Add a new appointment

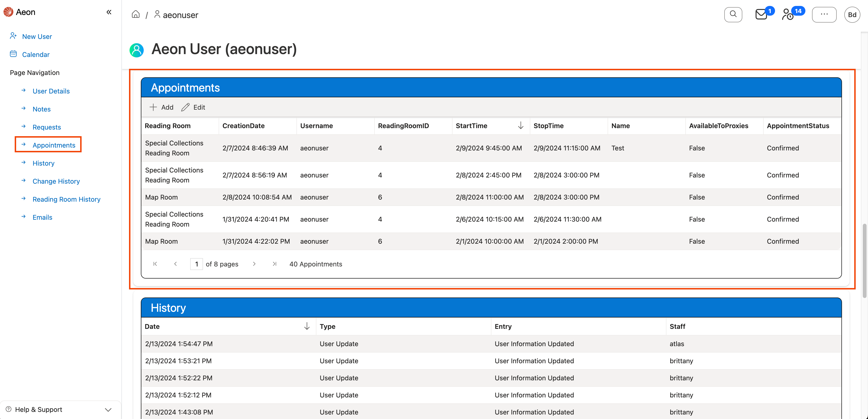pos(162,107)
